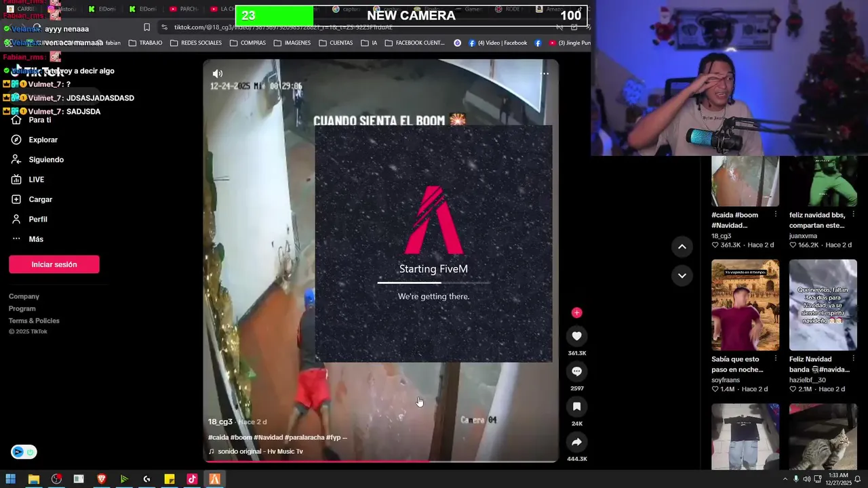Follow the creator with the red plus badge

[576, 312]
